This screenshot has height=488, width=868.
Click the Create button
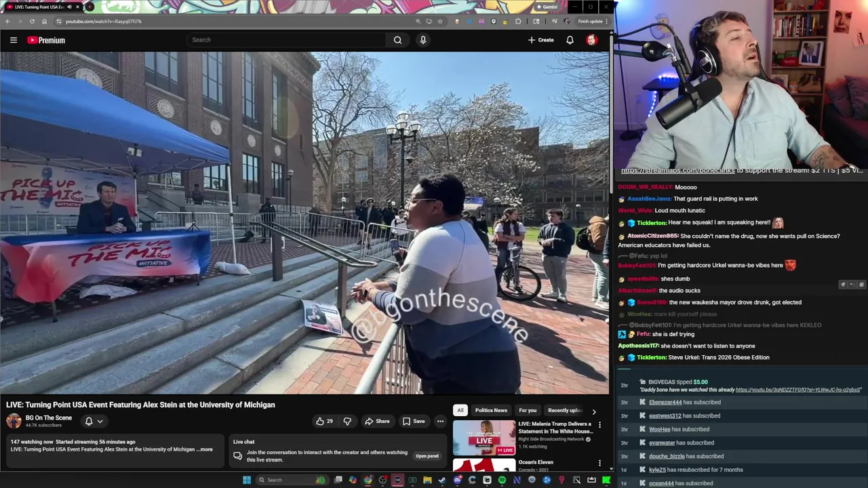click(541, 40)
